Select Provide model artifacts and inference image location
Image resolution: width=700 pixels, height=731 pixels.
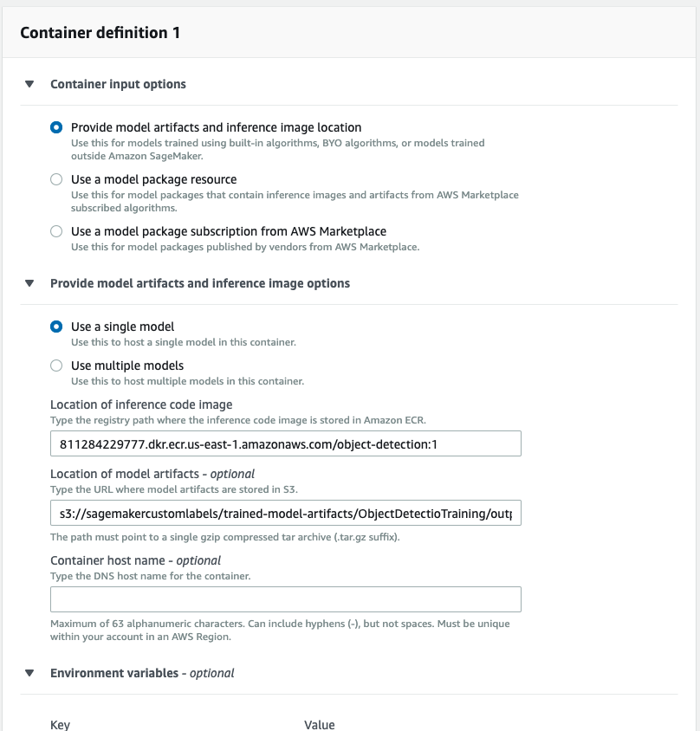pyautogui.click(x=56, y=127)
